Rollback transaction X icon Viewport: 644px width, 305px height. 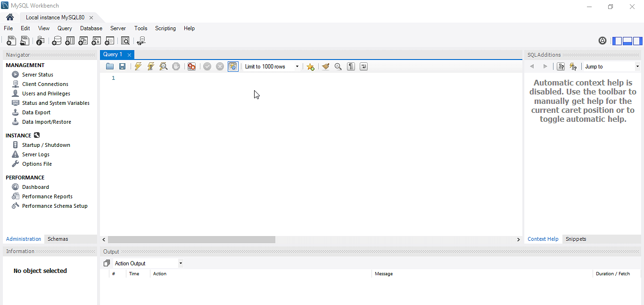coord(220,67)
